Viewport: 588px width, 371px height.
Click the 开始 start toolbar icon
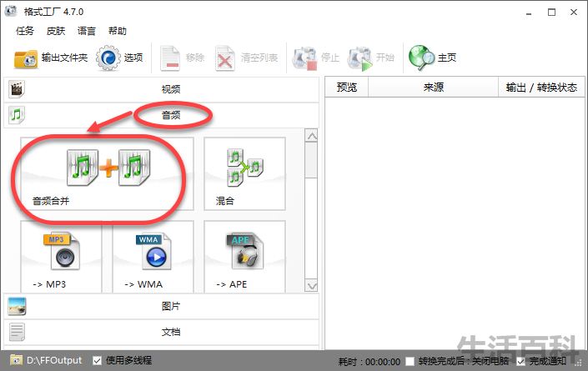tap(359, 58)
